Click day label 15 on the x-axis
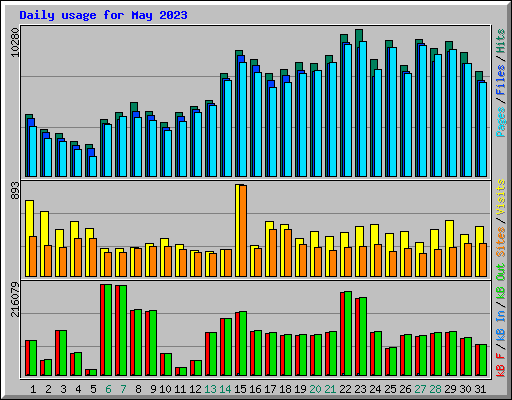The width and height of the screenshot is (512, 400). point(240,389)
